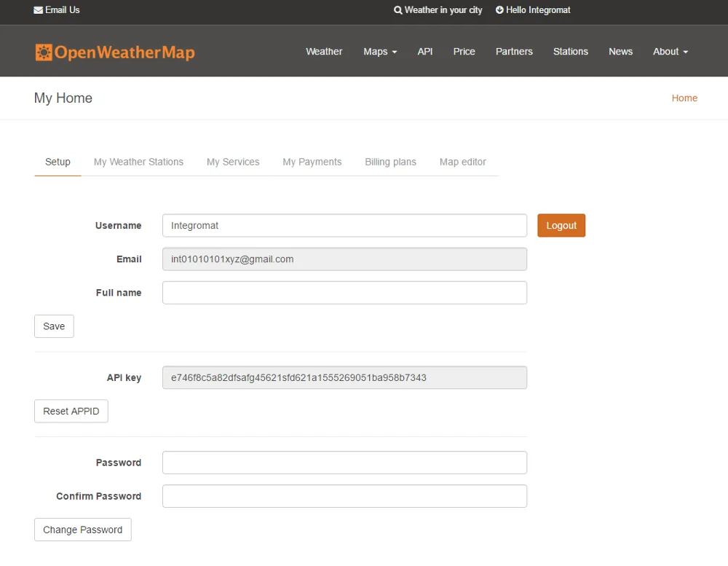
Task: Open the Price page
Action: tap(464, 52)
